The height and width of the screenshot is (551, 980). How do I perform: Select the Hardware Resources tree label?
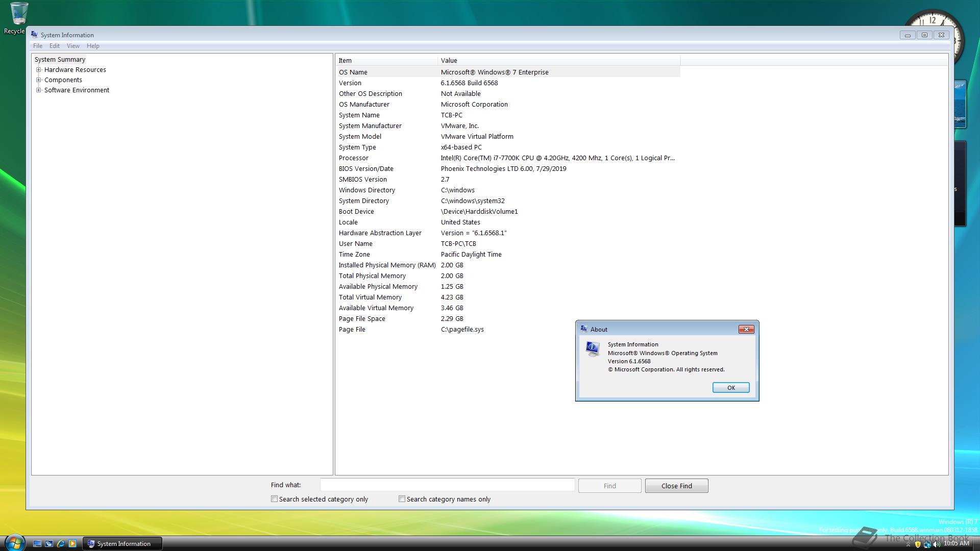[75, 70]
